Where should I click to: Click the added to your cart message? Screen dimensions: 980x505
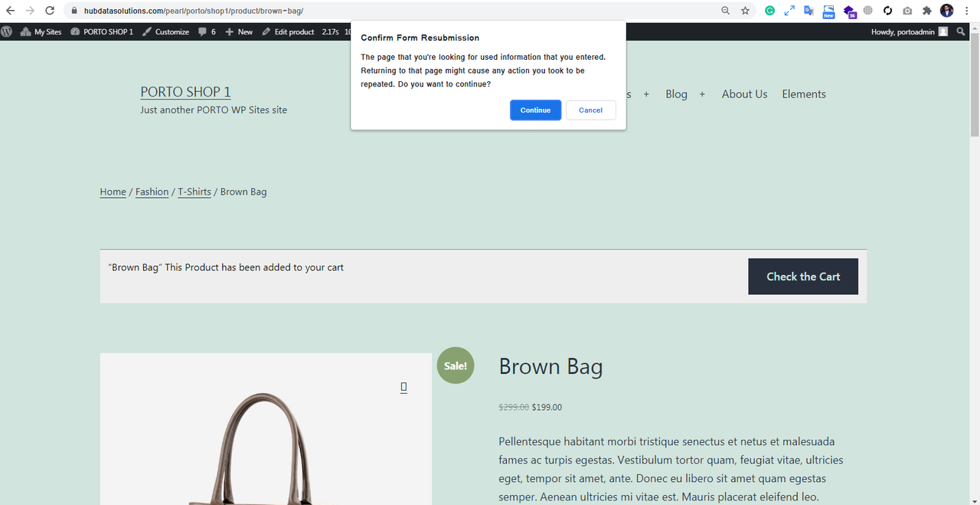pyautogui.click(x=226, y=267)
